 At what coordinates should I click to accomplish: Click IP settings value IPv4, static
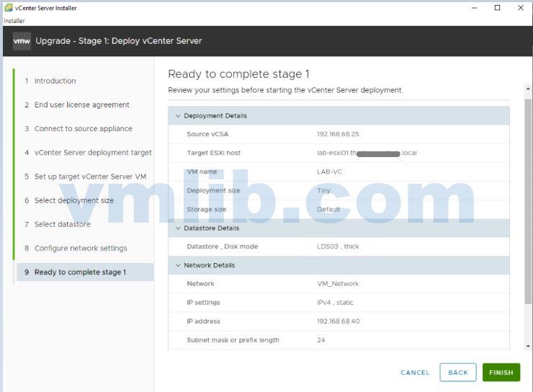[x=335, y=302]
